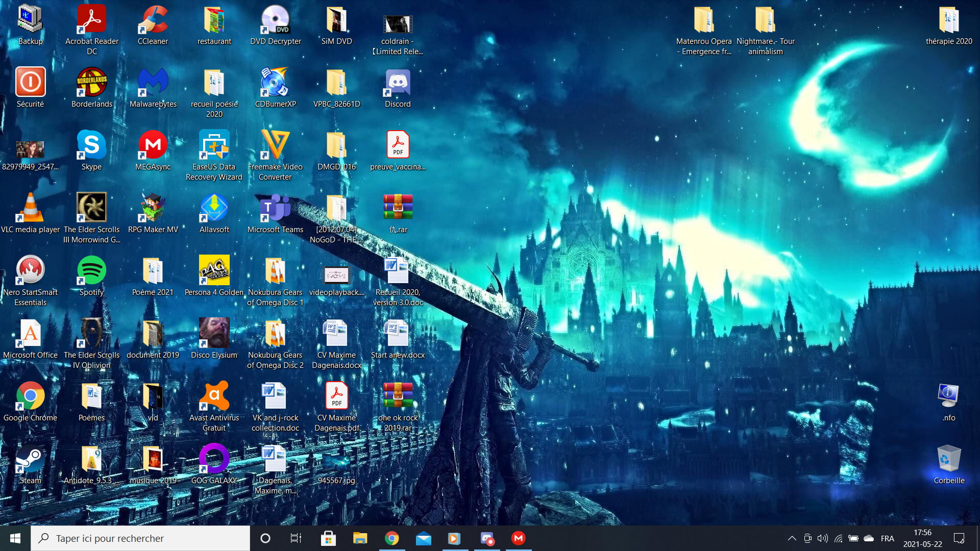The image size is (980, 551).
Task: Open Microsoft Store from the taskbar
Action: (328, 538)
